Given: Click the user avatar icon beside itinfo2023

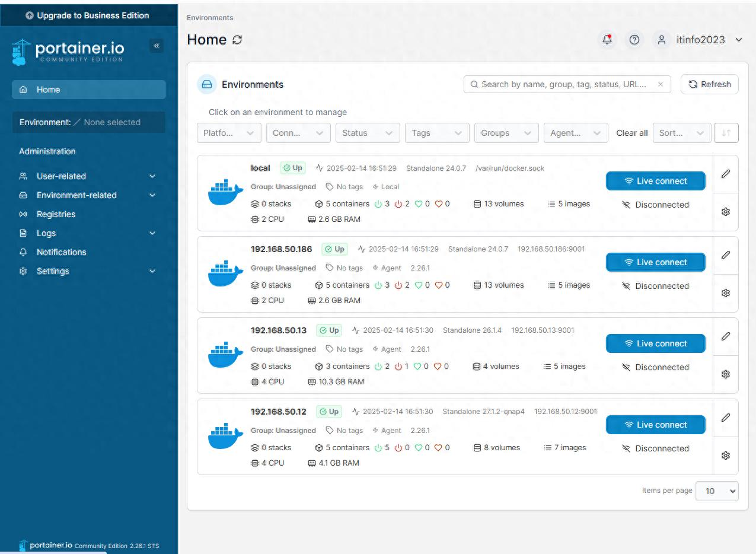Looking at the screenshot, I should 662,40.
